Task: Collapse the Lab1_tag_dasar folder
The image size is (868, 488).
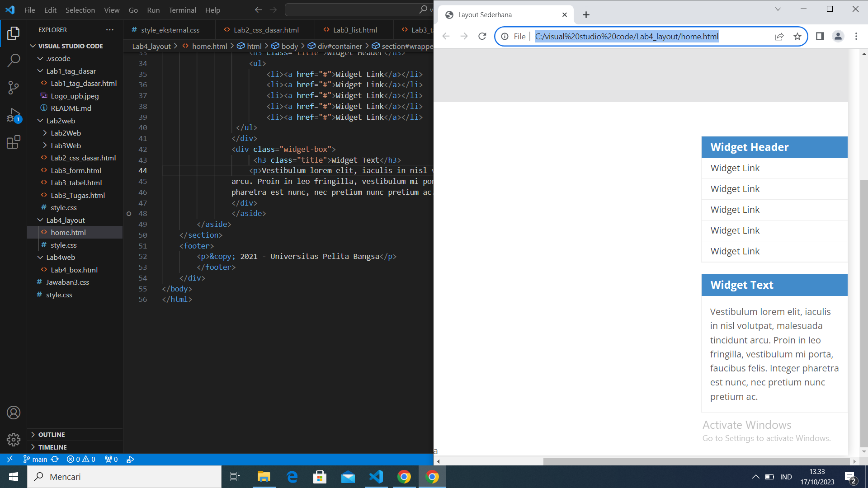Action: point(40,71)
